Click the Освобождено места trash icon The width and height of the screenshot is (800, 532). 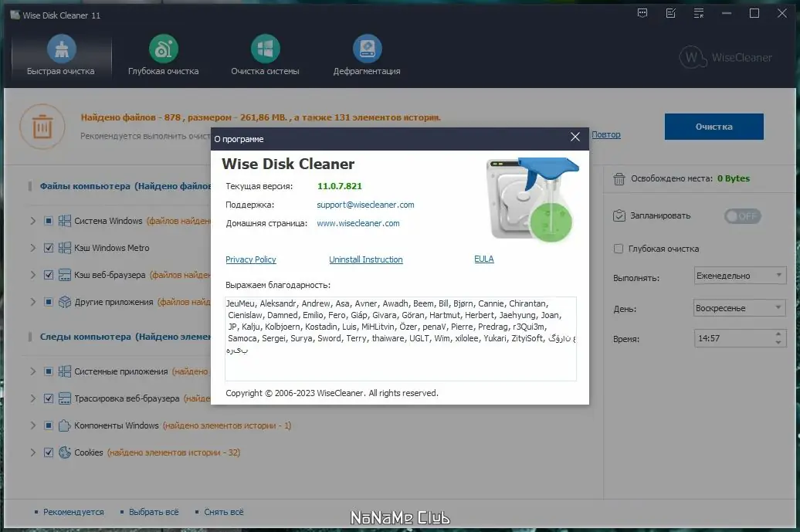tap(619, 179)
